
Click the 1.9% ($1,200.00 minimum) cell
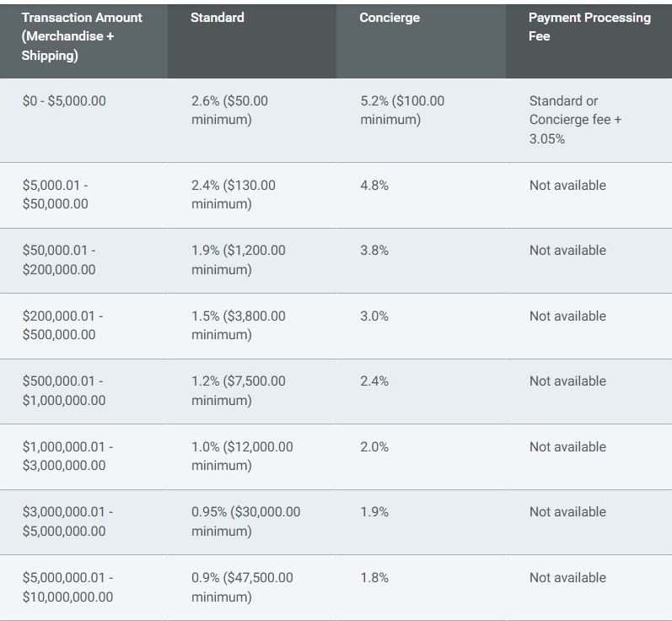coord(239,260)
